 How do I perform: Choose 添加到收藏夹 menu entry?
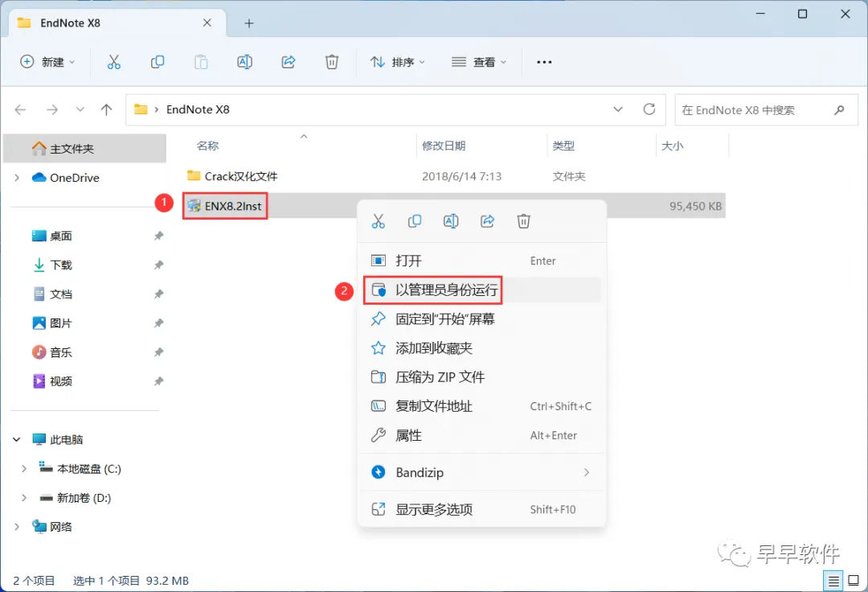click(481, 347)
